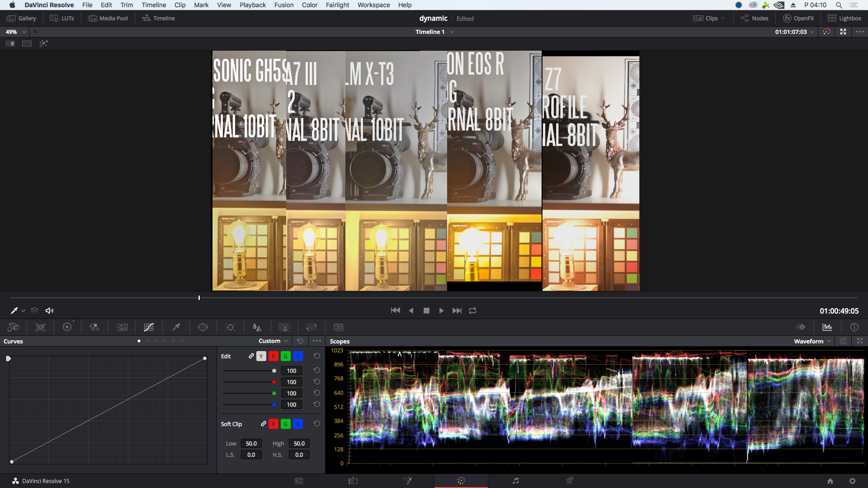
Task: Switch to the Fairlight page
Action: coord(515,481)
